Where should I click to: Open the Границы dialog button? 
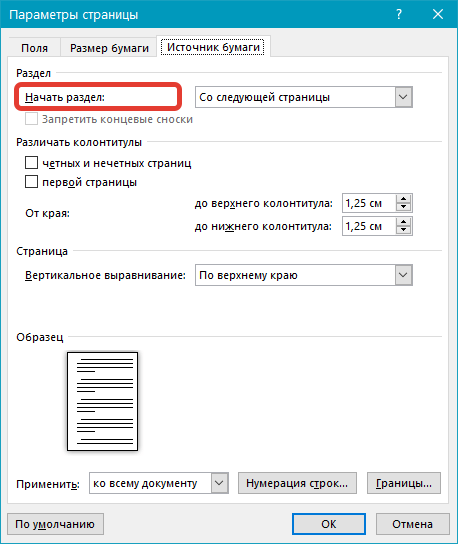coord(404,483)
